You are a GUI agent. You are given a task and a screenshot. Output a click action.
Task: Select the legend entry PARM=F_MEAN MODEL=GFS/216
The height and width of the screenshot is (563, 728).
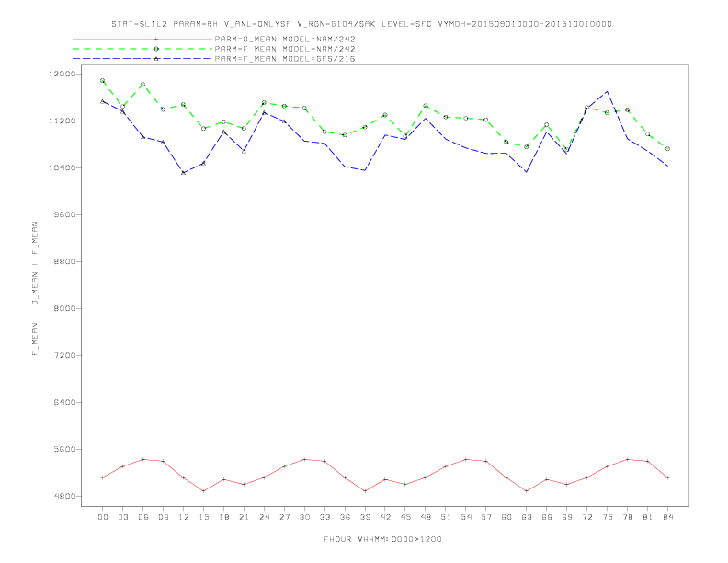pos(285,59)
